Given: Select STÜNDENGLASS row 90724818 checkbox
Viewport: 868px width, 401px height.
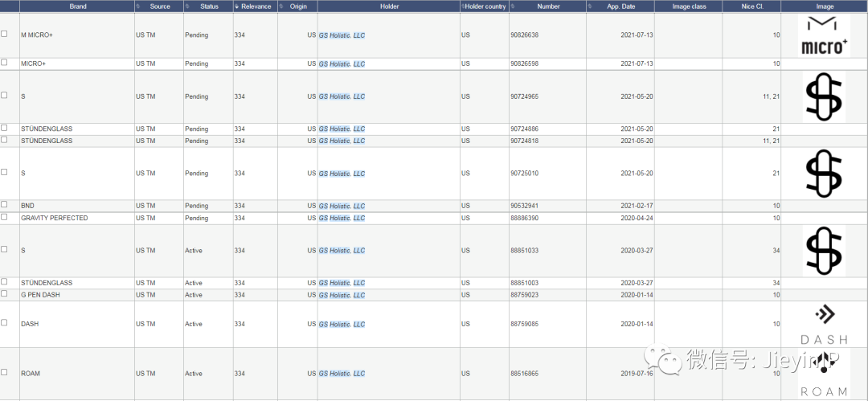Looking at the screenshot, I should coord(5,140).
